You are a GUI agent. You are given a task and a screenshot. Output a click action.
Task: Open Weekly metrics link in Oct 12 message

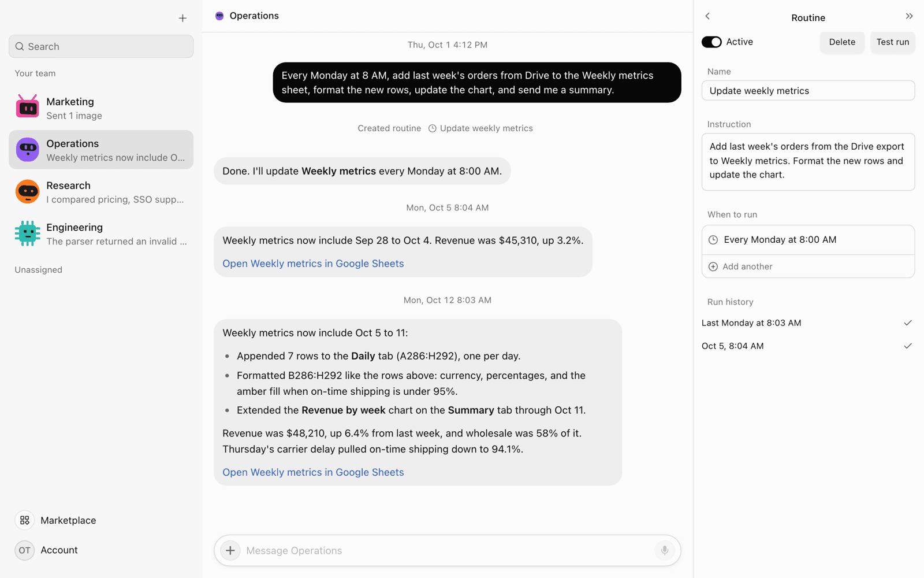[x=313, y=472]
